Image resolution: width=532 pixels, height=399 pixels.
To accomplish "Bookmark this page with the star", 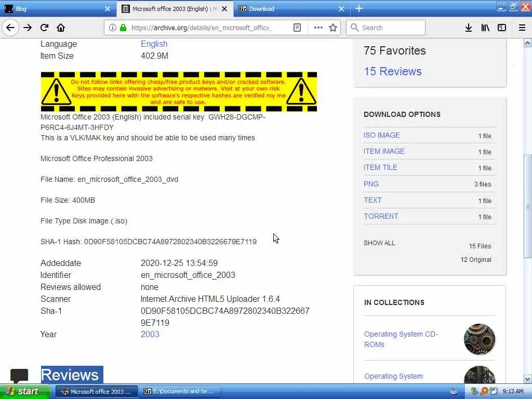I will click(333, 28).
